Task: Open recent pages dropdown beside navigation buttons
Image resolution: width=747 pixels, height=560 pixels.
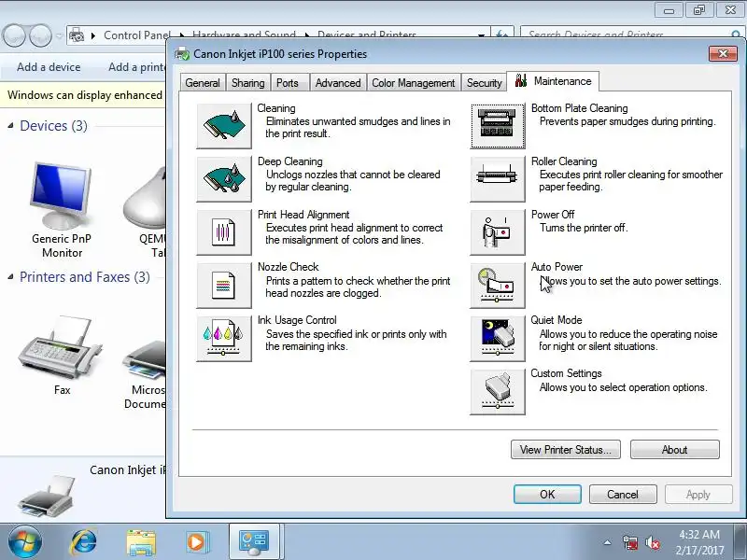Action: [59, 35]
